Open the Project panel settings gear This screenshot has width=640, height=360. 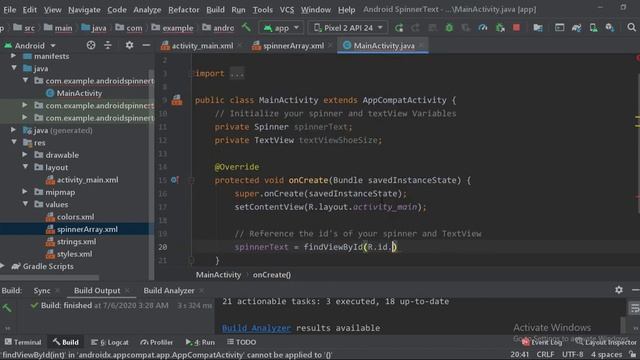129,45
